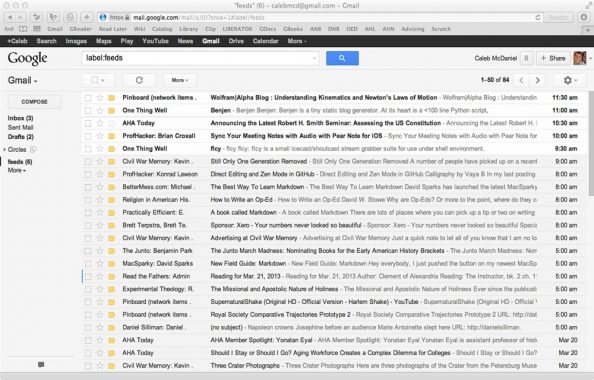Open Read Later bookmark in bookmarks bar

113,29
